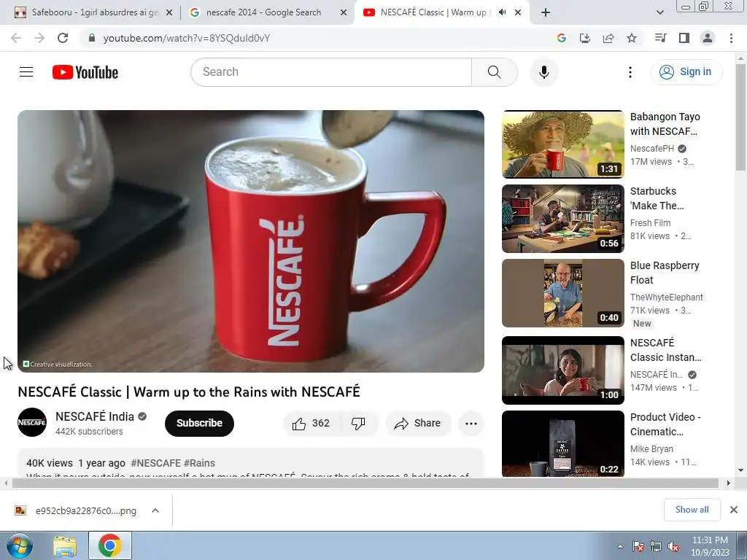Expand options for downloaded png file
747x560 pixels.
pos(155,510)
